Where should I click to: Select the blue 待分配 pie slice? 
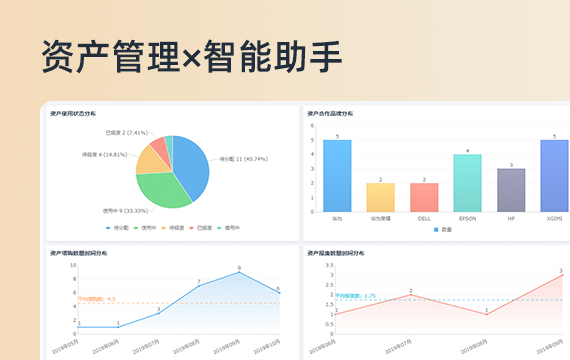[x=191, y=165]
